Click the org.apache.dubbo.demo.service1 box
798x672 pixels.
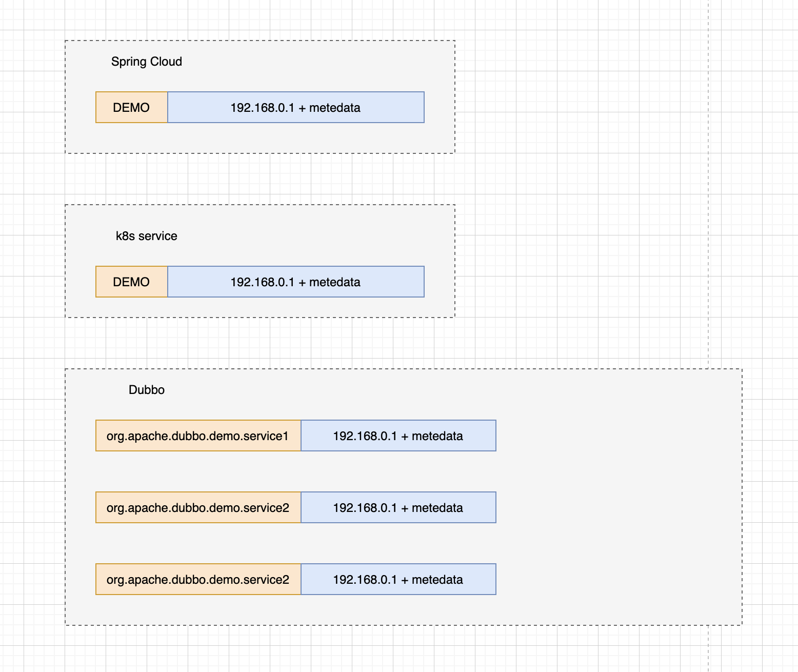coord(198,436)
